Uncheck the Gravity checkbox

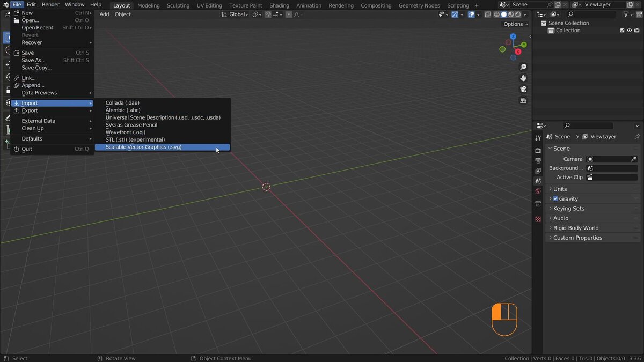[x=555, y=198]
